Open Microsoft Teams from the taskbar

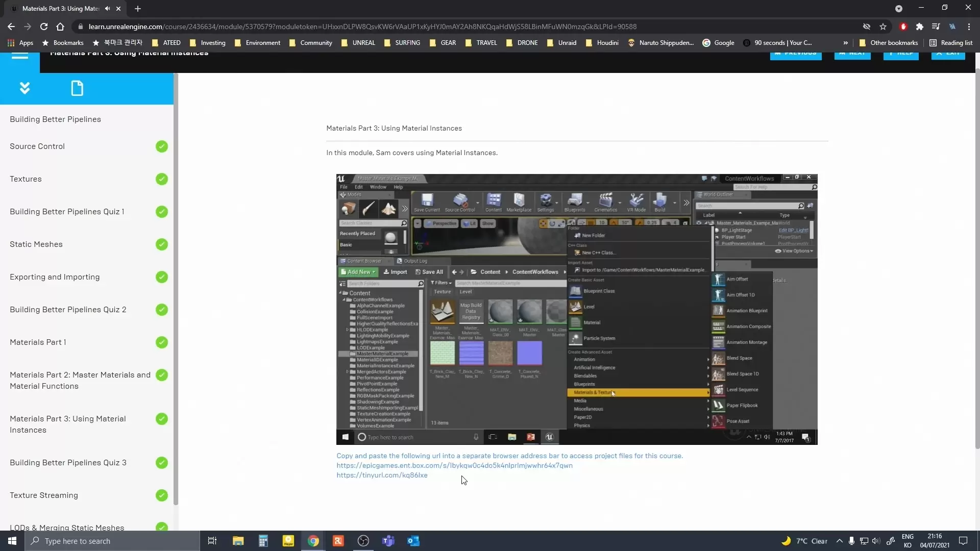388,541
